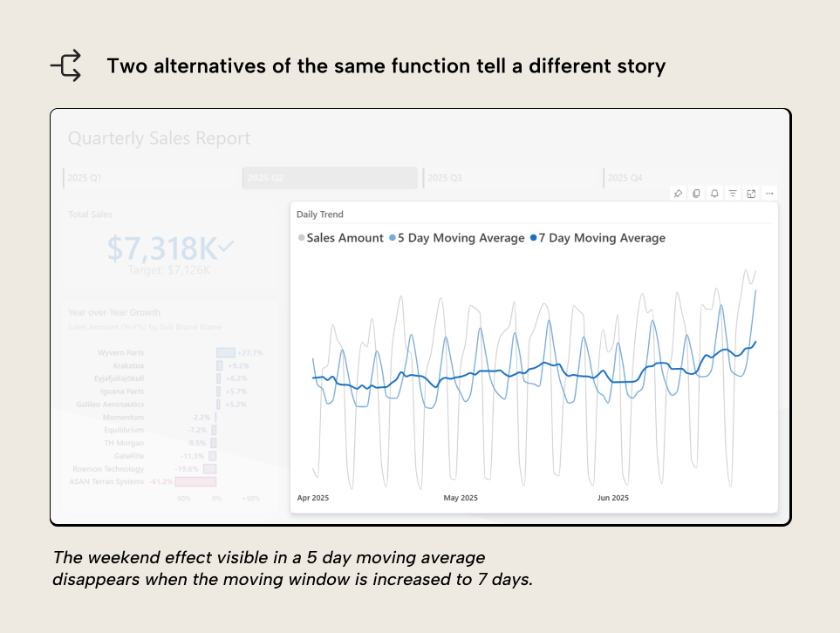The height and width of the screenshot is (633, 840).
Task: Select the Wyvern Parts growth bar
Action: point(228,352)
